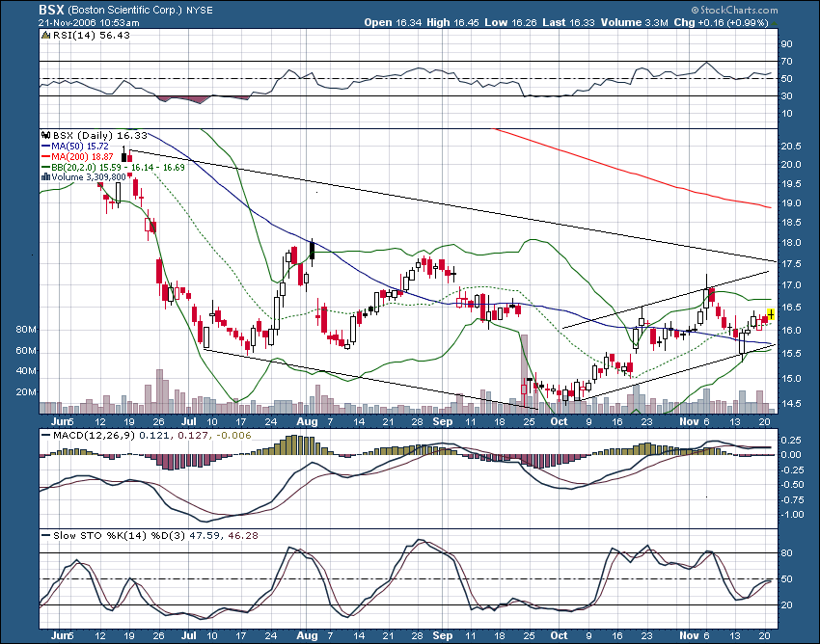820x644 pixels.
Task: Click the Nov label on bottom date axis
Action: 689,635
